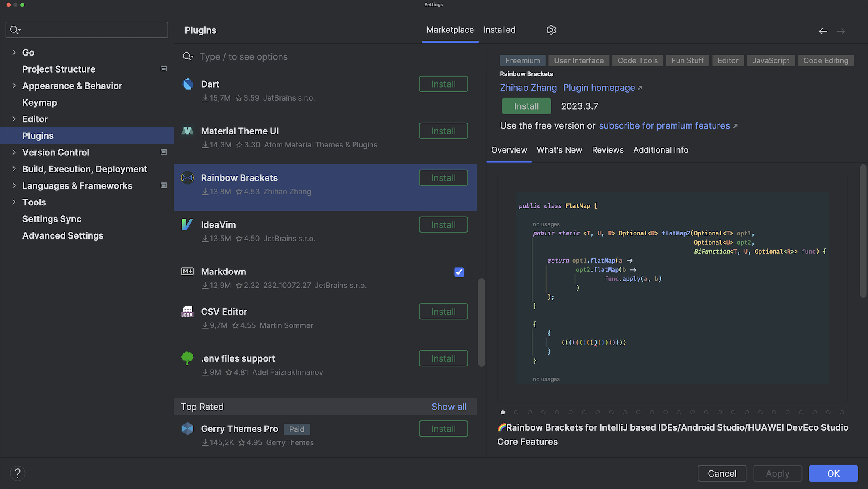
Task: Click the plugin settings gear icon
Action: [x=551, y=30]
